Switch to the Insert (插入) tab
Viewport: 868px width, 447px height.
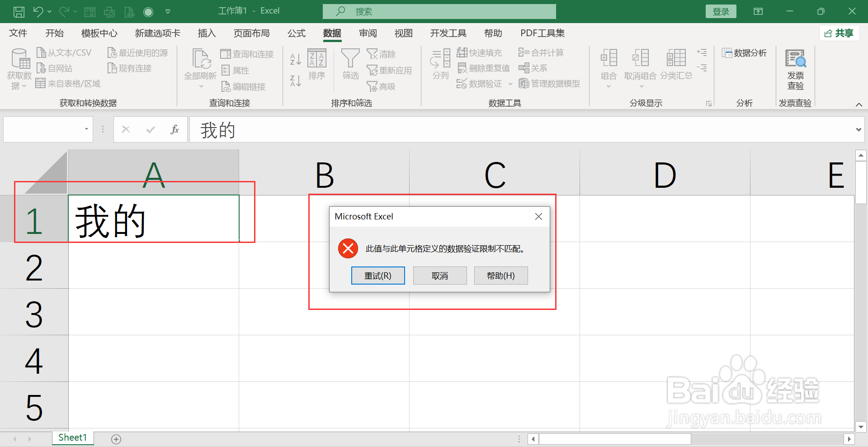pos(207,33)
